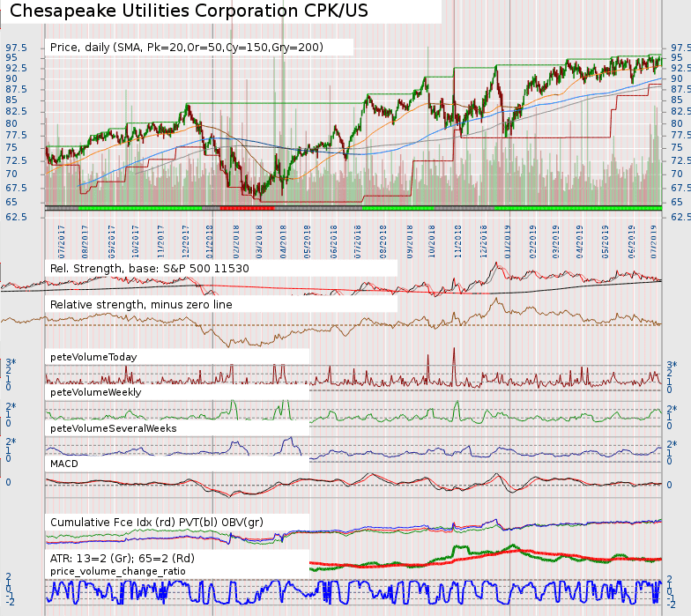Click the 'Cumulative Fce Idx (rd) PVT(bl) OBV(gr)' label

pyautogui.click(x=157, y=522)
